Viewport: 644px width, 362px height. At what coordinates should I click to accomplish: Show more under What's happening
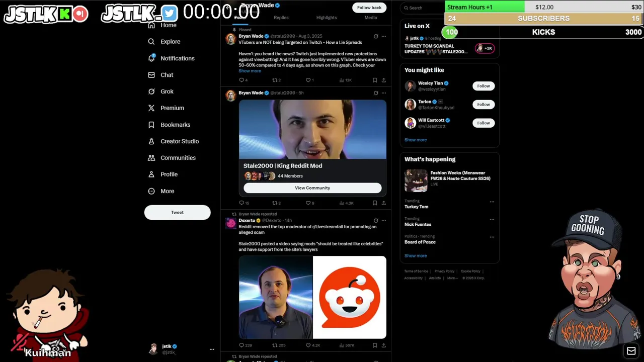(x=416, y=256)
